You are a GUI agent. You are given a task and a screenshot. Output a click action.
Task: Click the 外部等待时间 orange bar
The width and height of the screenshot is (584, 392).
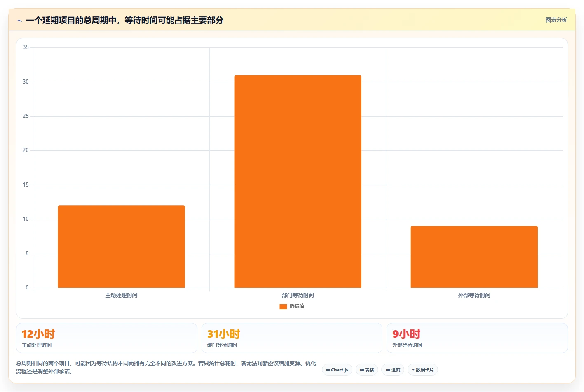click(474, 257)
